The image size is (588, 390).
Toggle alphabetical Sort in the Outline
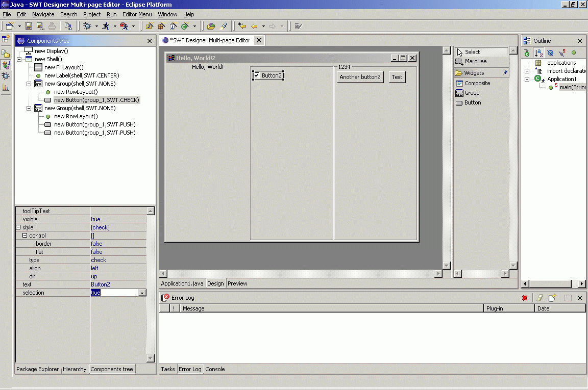[x=539, y=53]
